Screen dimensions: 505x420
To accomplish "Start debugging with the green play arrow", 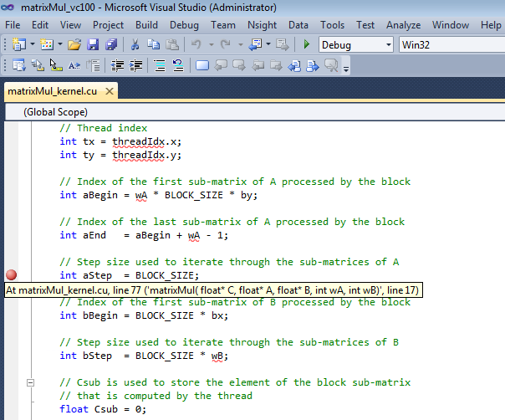I will pos(307,44).
